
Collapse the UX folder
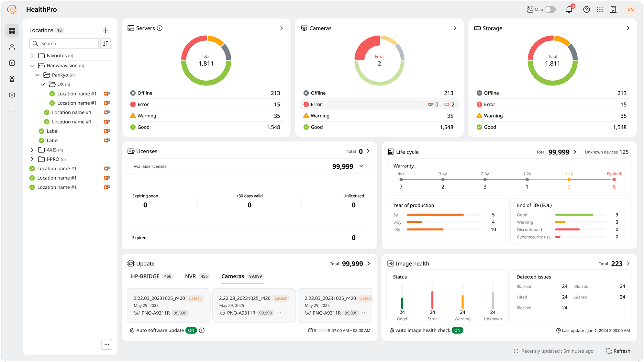click(43, 85)
